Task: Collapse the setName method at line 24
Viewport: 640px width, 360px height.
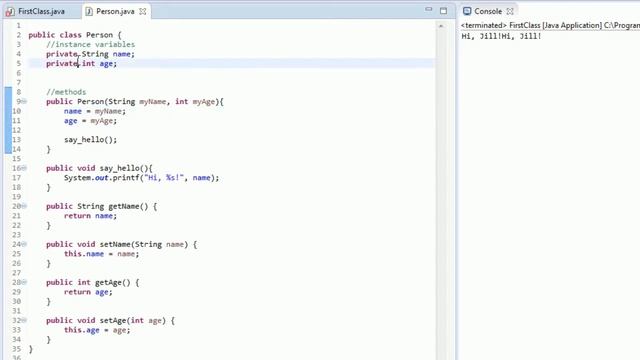Action: [24, 244]
